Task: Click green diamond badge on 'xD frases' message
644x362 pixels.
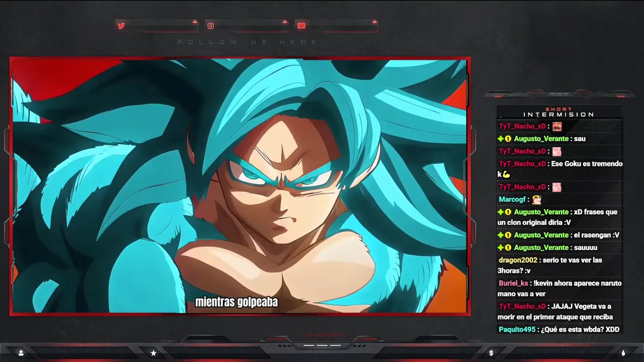Action: pyautogui.click(x=501, y=212)
